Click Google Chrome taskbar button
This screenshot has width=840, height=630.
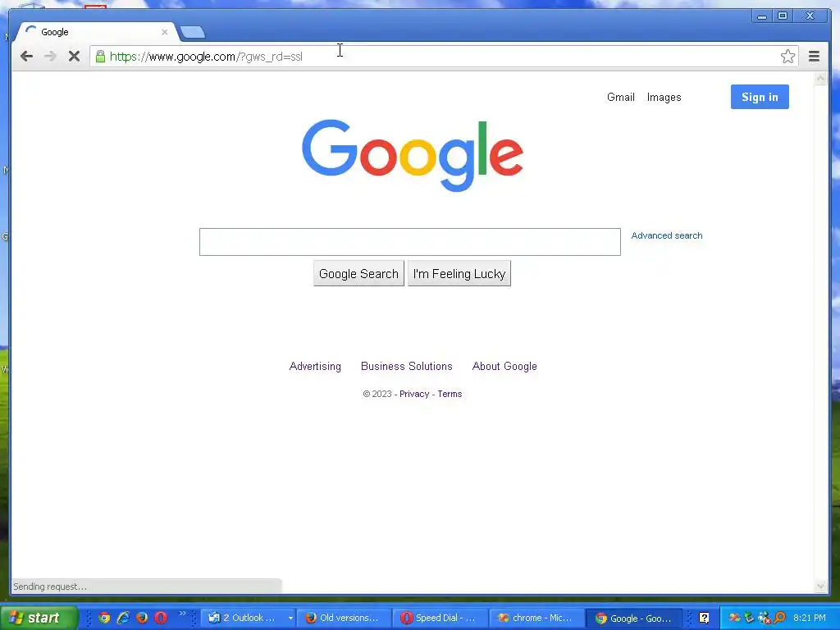[634, 618]
